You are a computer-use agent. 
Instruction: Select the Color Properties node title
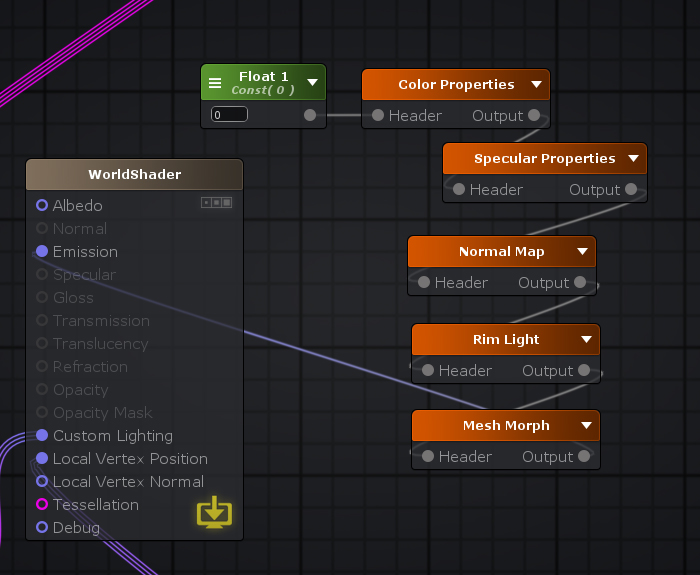(x=456, y=84)
